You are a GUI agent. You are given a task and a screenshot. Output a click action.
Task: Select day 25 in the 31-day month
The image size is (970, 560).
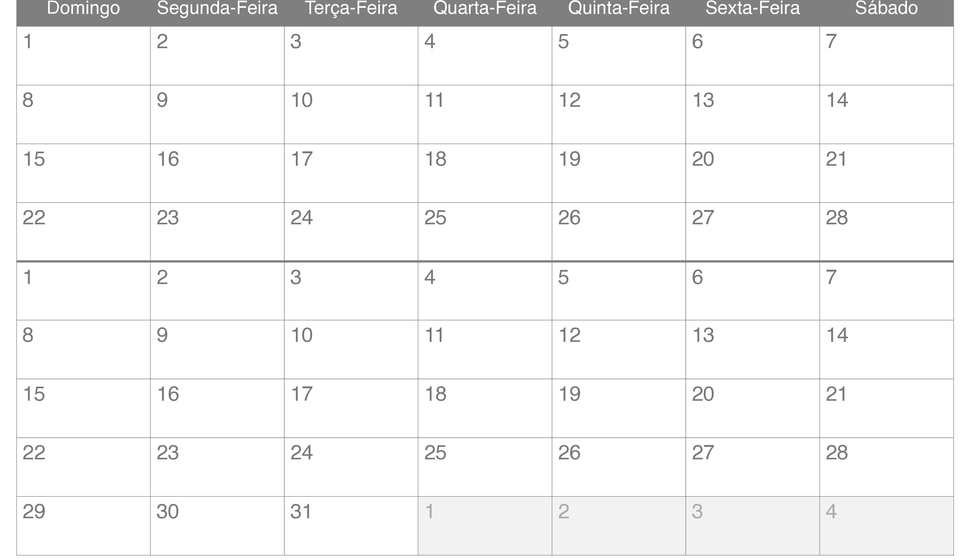pyautogui.click(x=485, y=467)
